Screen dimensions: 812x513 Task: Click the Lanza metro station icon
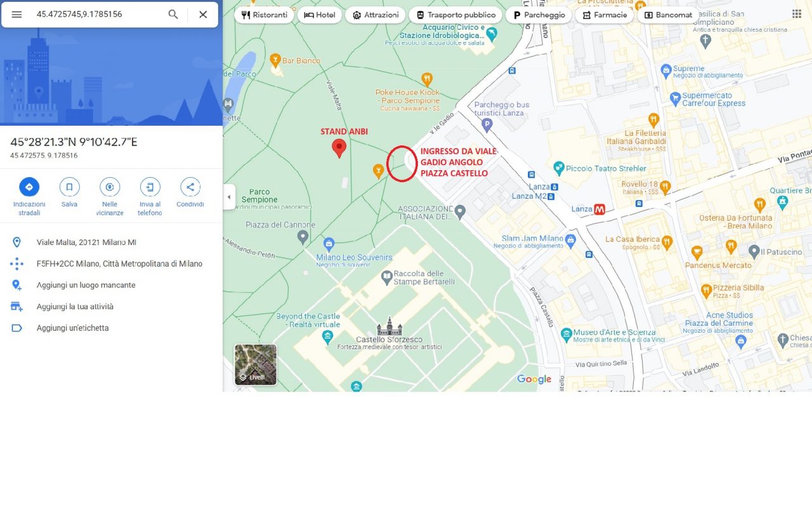click(x=599, y=209)
